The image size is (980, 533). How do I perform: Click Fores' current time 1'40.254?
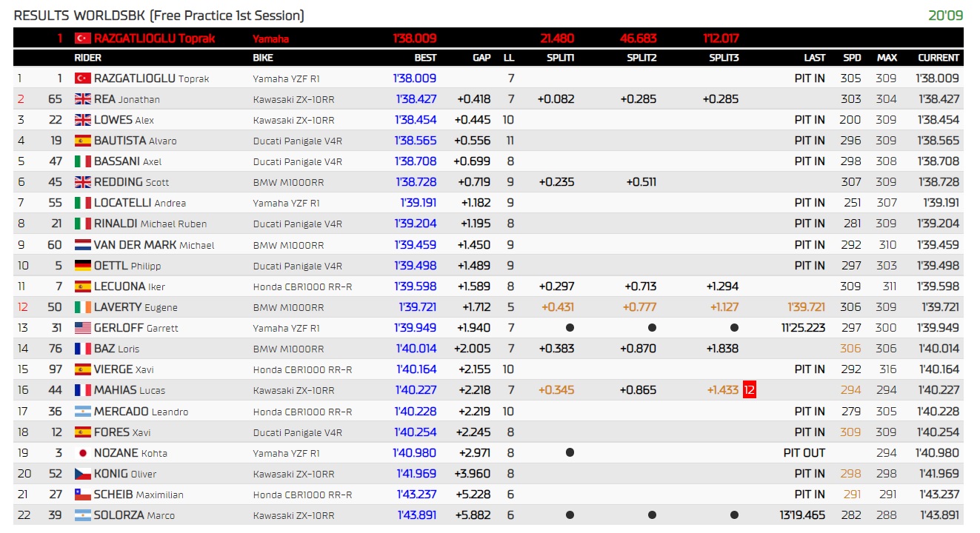938,432
